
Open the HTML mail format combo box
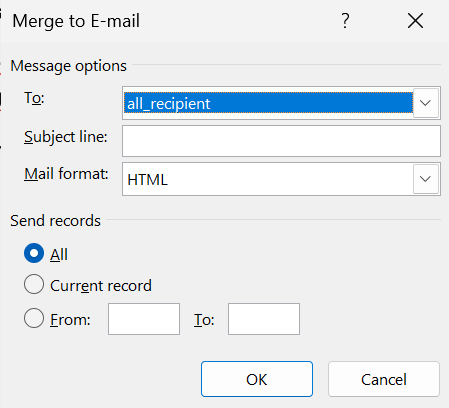click(281, 179)
